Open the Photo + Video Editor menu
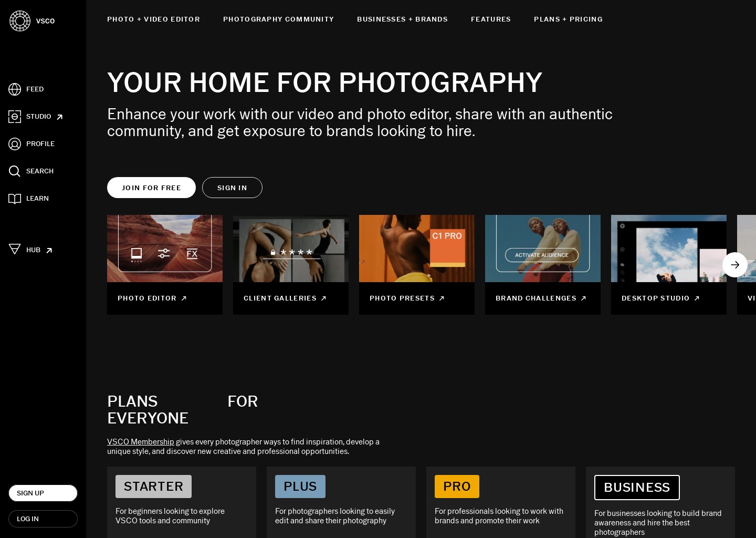The width and height of the screenshot is (756, 538). click(x=153, y=19)
